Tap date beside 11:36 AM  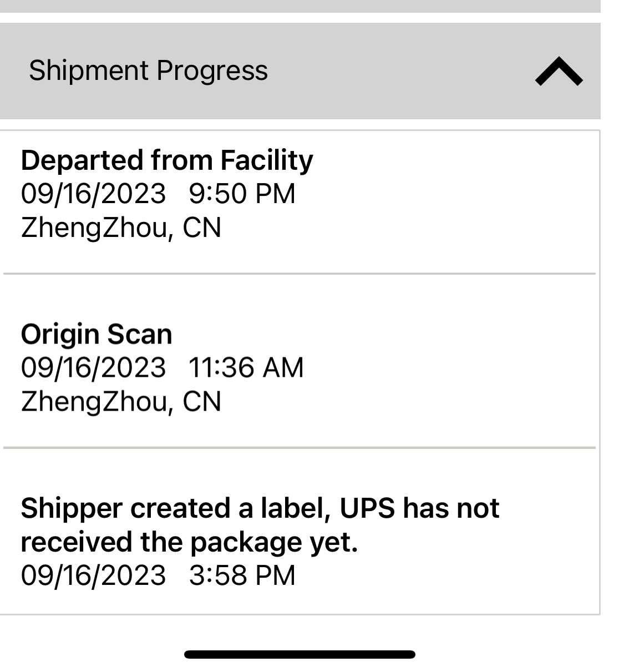[x=93, y=367]
